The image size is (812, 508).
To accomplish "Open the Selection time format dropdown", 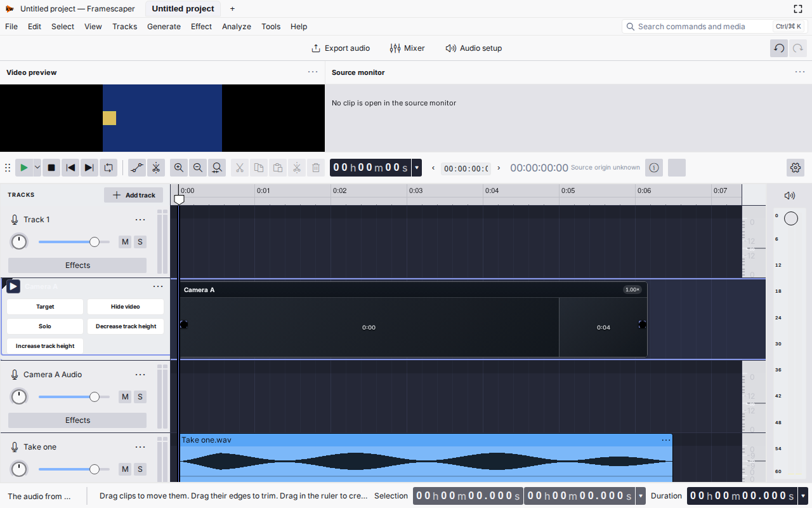I will click(x=641, y=496).
